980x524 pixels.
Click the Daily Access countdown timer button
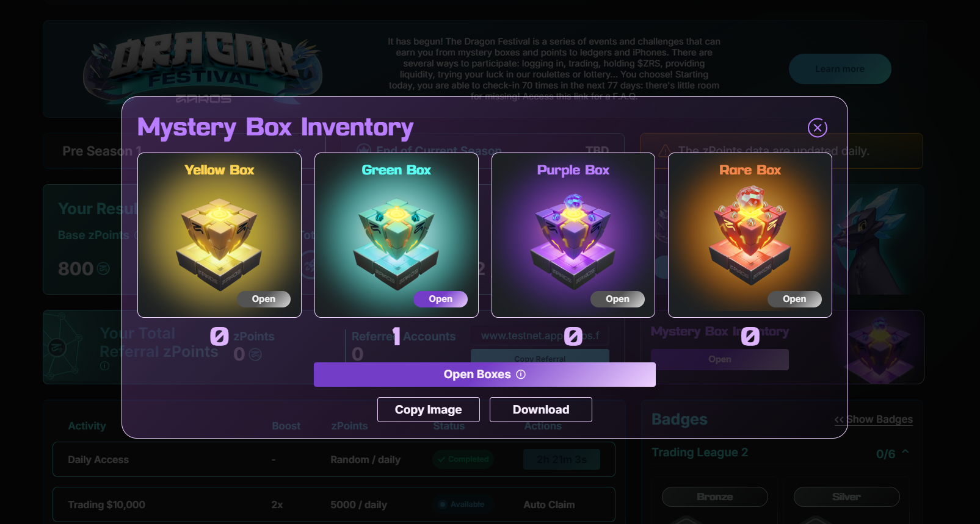(x=562, y=459)
